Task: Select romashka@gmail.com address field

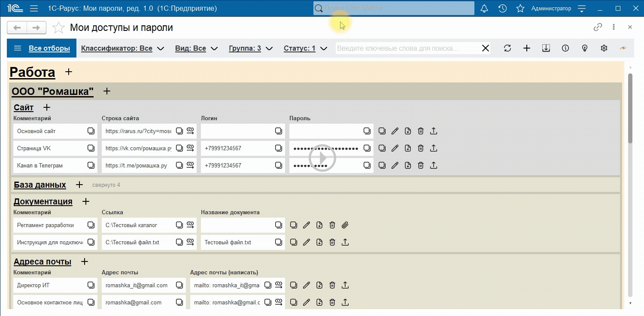Action: coord(144,302)
